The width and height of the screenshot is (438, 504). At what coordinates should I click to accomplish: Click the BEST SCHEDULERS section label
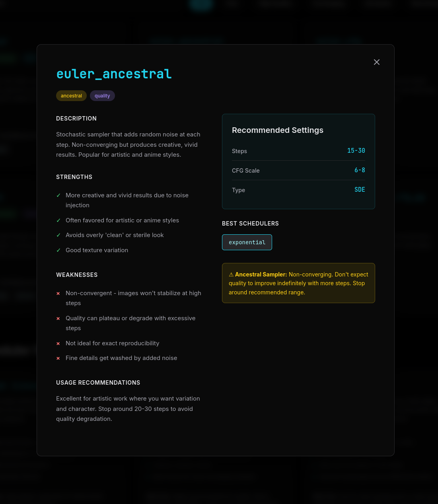[x=250, y=224]
